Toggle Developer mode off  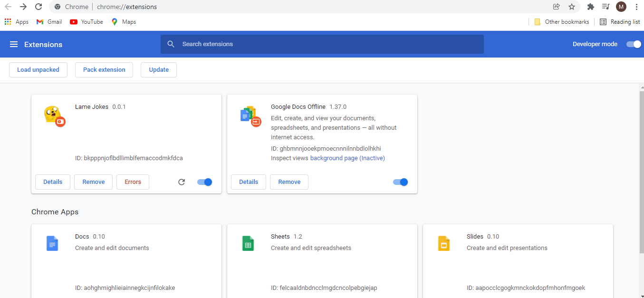coord(634,44)
